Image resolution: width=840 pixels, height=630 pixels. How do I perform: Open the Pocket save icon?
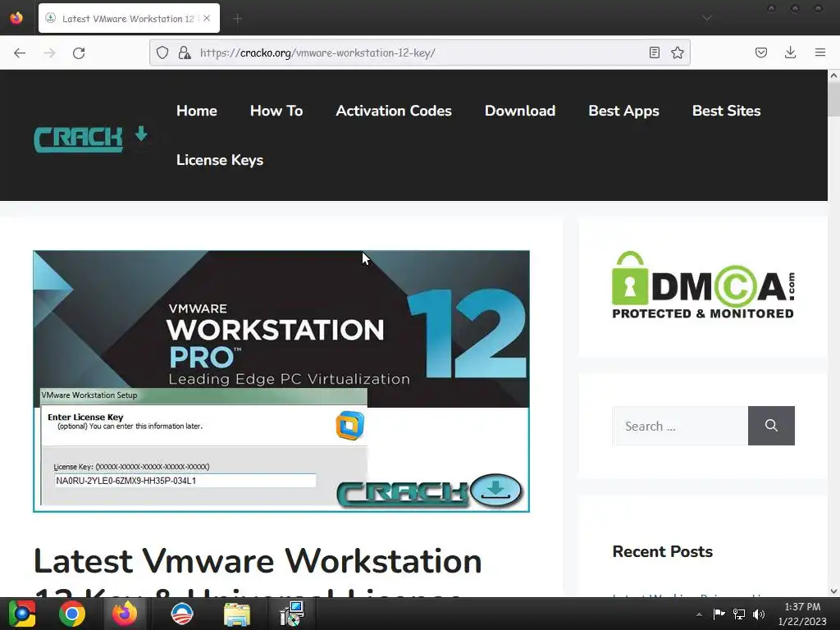point(760,52)
